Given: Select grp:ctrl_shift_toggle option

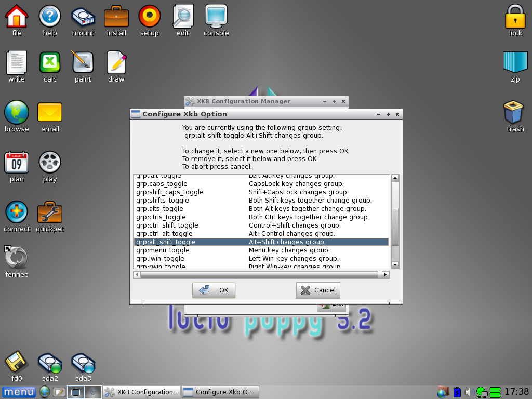Looking at the screenshot, I should point(262,225).
